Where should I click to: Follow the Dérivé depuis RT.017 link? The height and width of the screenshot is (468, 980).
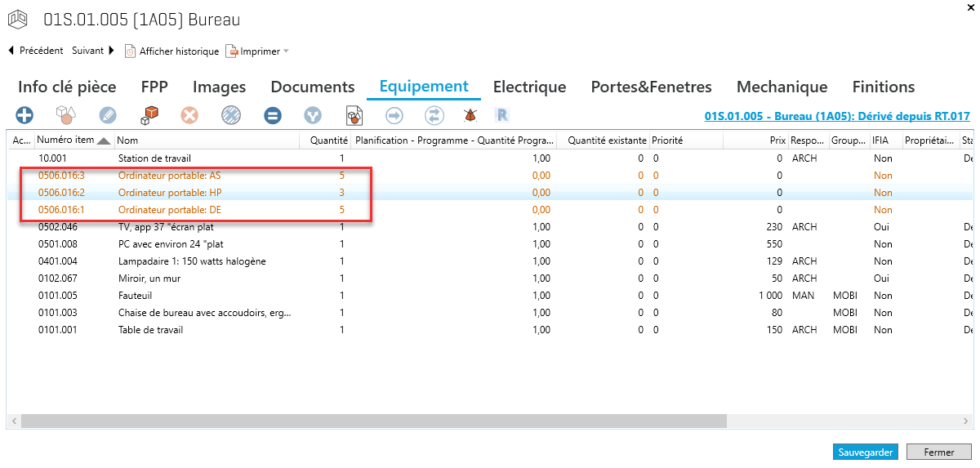836,116
